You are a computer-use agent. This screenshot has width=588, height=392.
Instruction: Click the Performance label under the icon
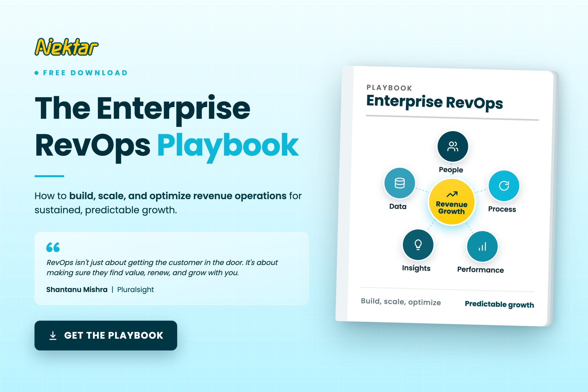(481, 270)
